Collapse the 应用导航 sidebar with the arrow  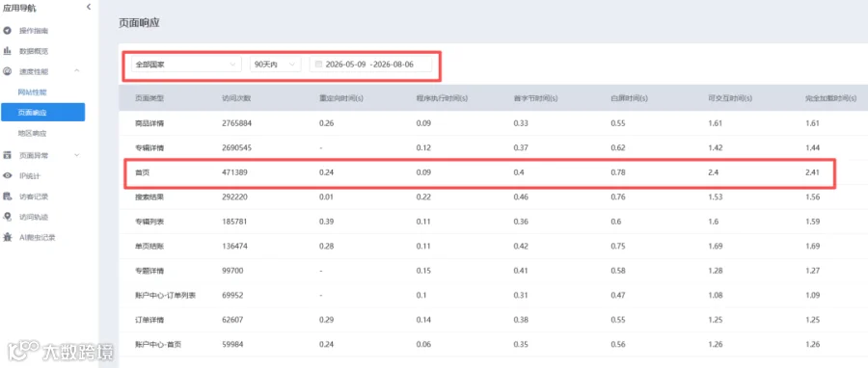point(89,7)
